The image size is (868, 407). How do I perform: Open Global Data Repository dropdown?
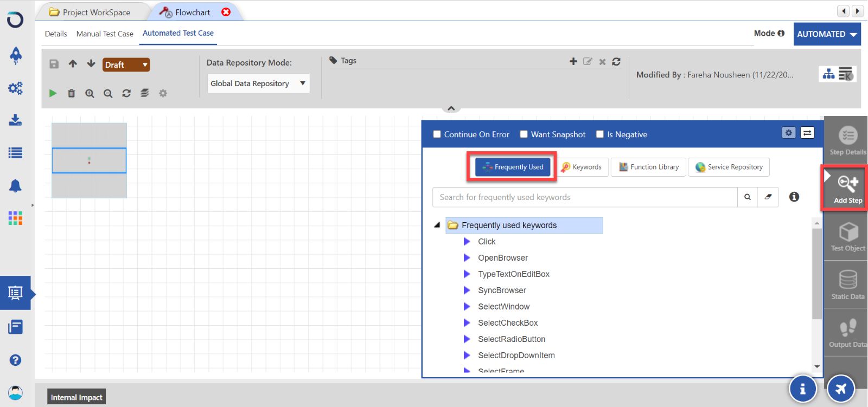pos(258,83)
